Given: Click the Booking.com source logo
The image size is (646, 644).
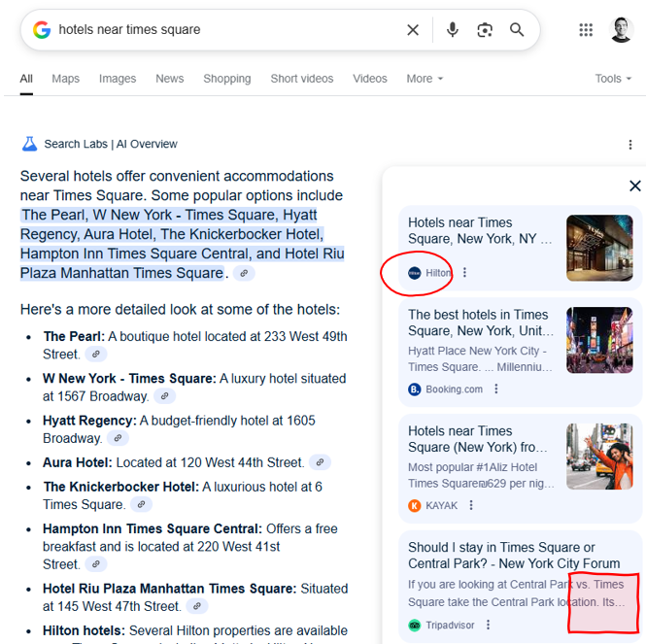Looking at the screenshot, I should point(415,389).
